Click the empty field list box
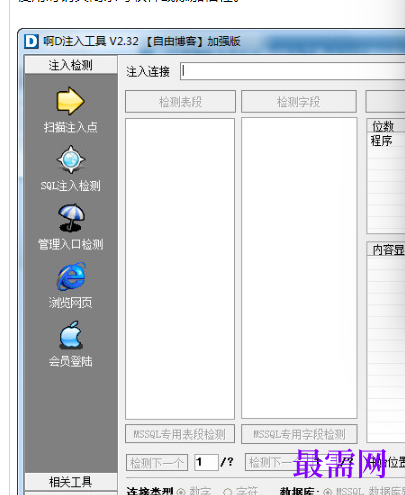This screenshot has width=405, height=495. point(299,268)
